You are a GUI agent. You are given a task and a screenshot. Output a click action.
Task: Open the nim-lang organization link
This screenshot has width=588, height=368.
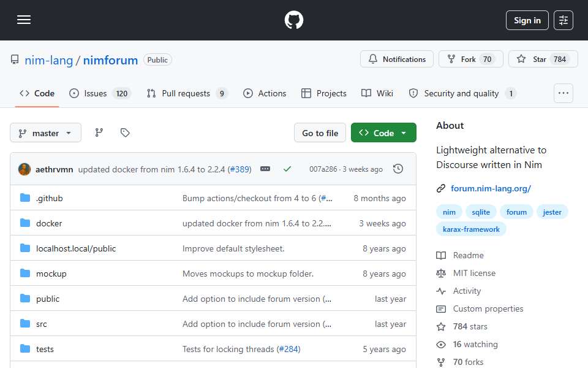pyautogui.click(x=49, y=60)
